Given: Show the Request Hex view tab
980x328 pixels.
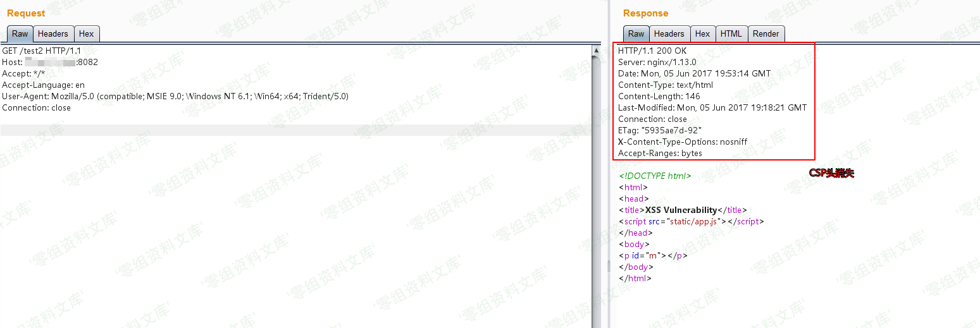Looking at the screenshot, I should (87, 34).
